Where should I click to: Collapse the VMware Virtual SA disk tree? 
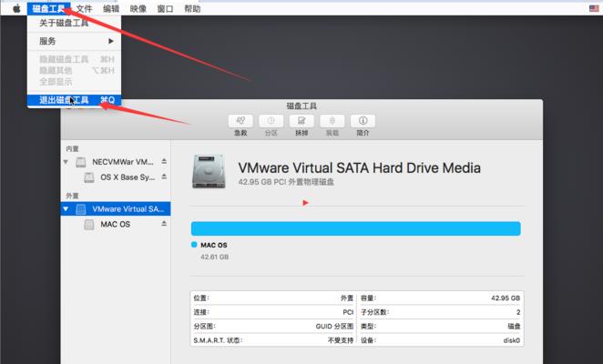coord(66,209)
